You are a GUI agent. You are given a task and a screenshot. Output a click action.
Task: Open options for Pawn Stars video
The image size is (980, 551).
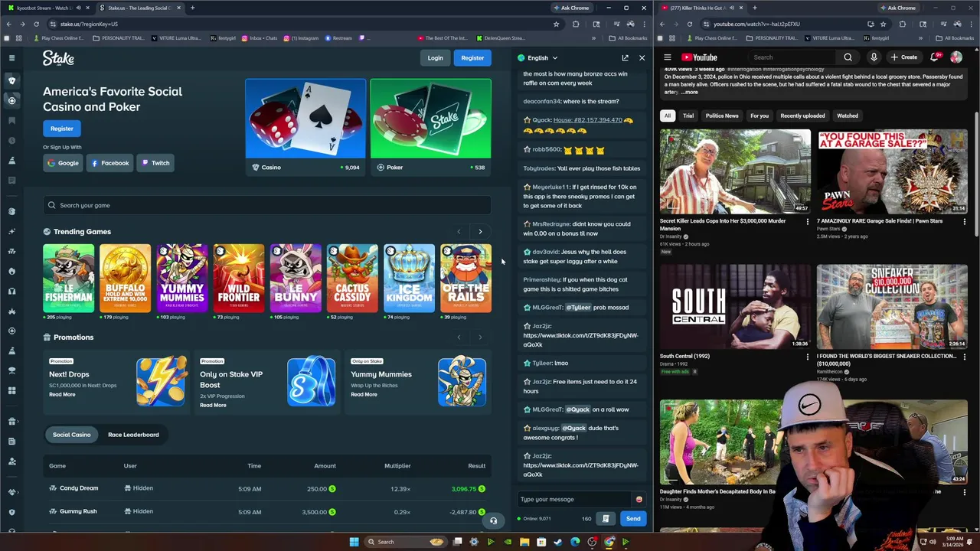[964, 222]
